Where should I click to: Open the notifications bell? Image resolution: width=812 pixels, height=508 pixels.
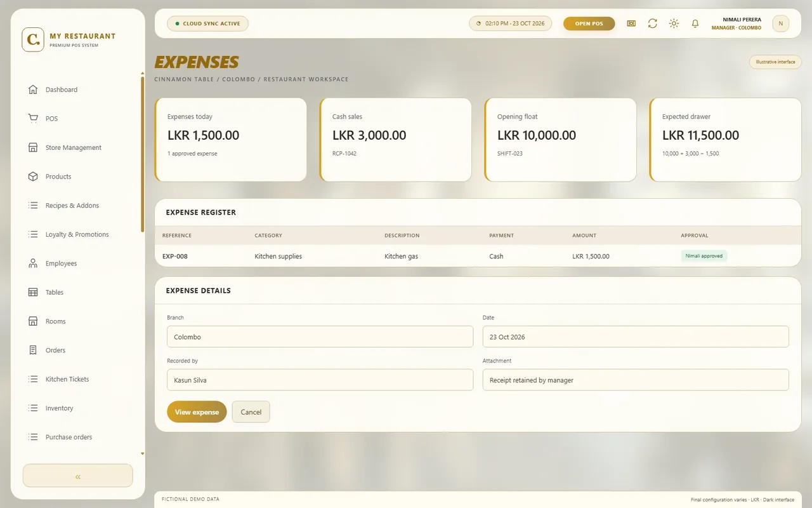695,23
